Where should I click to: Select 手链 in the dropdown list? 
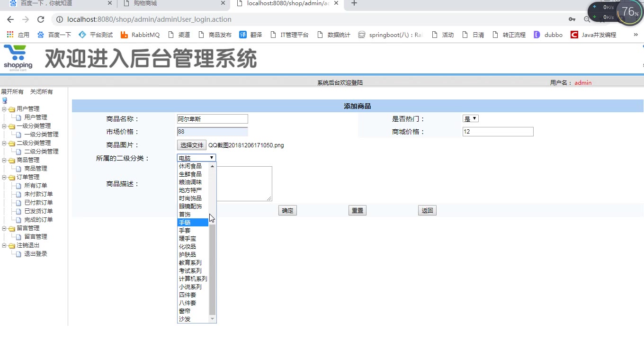[x=193, y=222]
